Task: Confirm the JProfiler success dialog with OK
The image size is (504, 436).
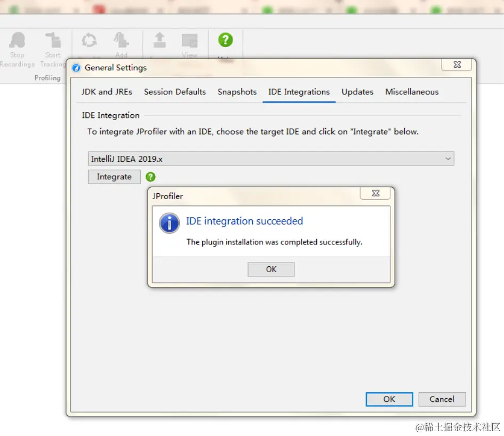Action: (x=271, y=269)
